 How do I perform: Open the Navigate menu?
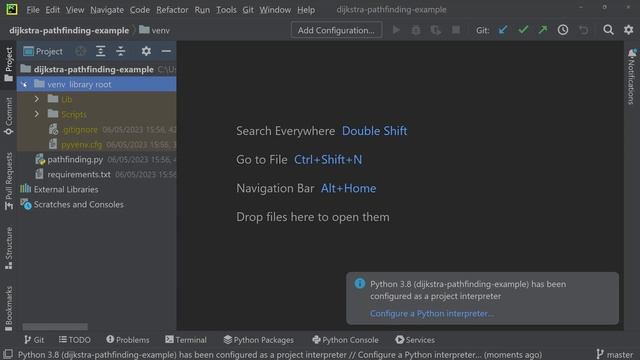pyautogui.click(x=107, y=9)
